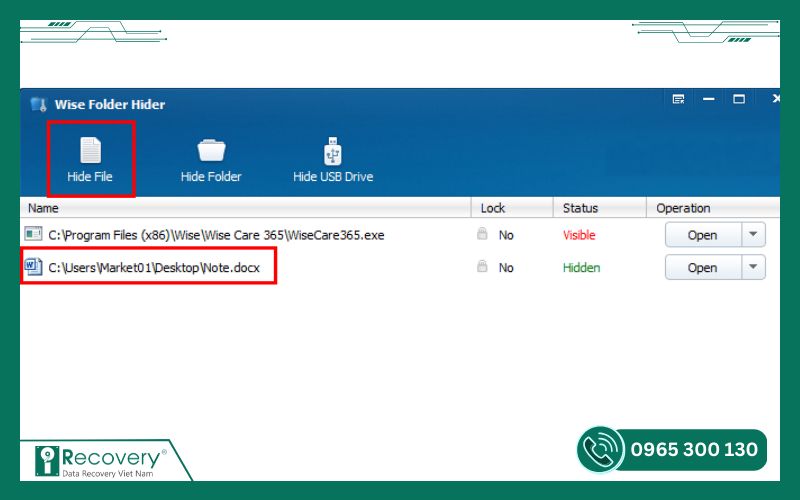Select the C:\Program Files (x86)\Wise\Wise Care 365\WiseCare365.exe row
This screenshot has width=800, height=500.
(400, 235)
